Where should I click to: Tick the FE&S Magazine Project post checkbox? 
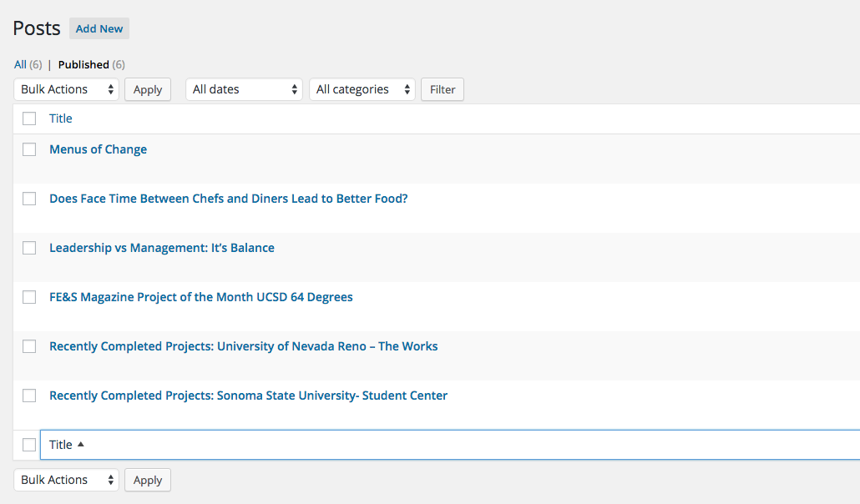tap(29, 297)
